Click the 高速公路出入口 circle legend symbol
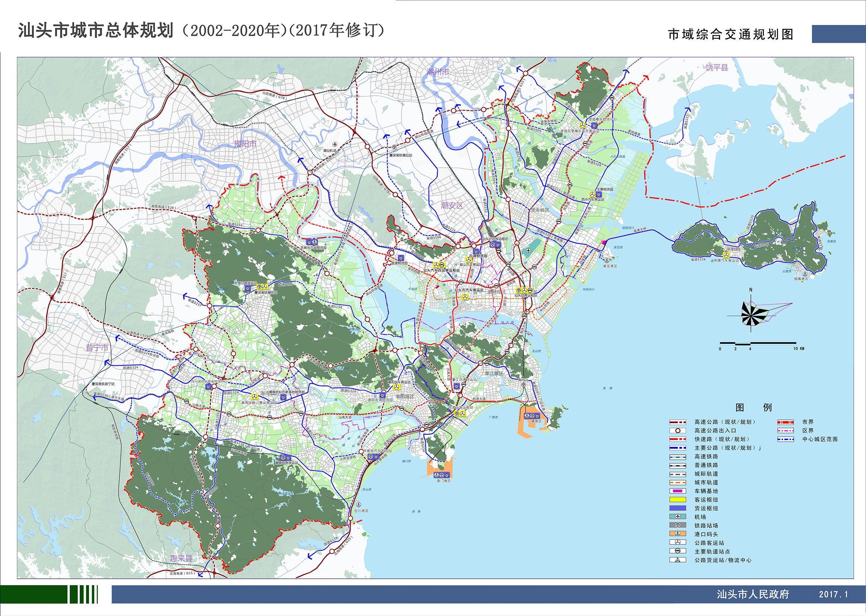 click(677, 431)
